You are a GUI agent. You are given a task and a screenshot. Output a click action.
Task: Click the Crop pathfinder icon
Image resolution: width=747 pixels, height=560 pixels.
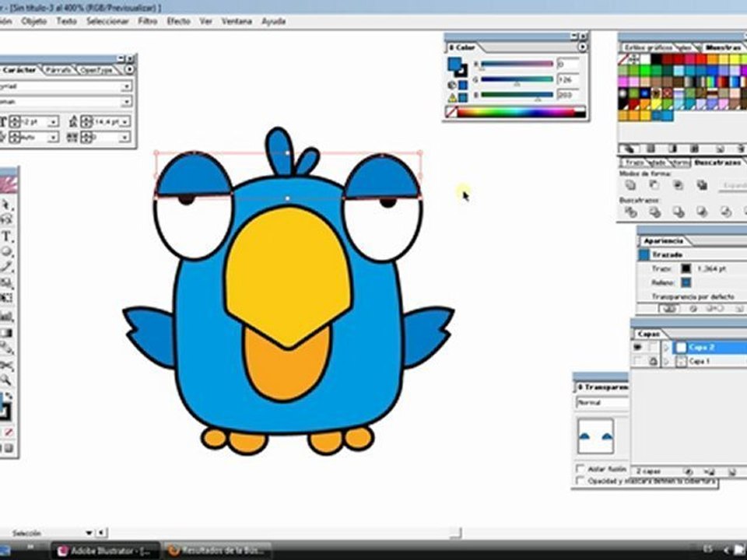point(702,212)
